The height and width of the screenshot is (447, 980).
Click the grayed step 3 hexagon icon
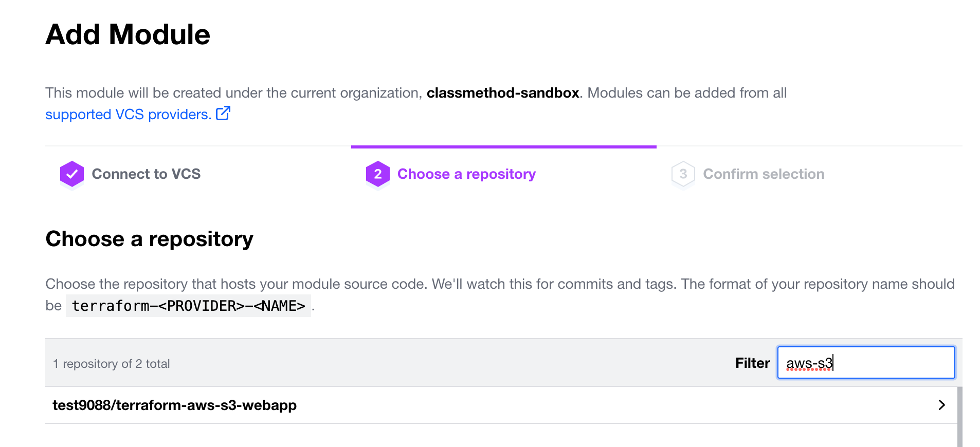click(683, 174)
